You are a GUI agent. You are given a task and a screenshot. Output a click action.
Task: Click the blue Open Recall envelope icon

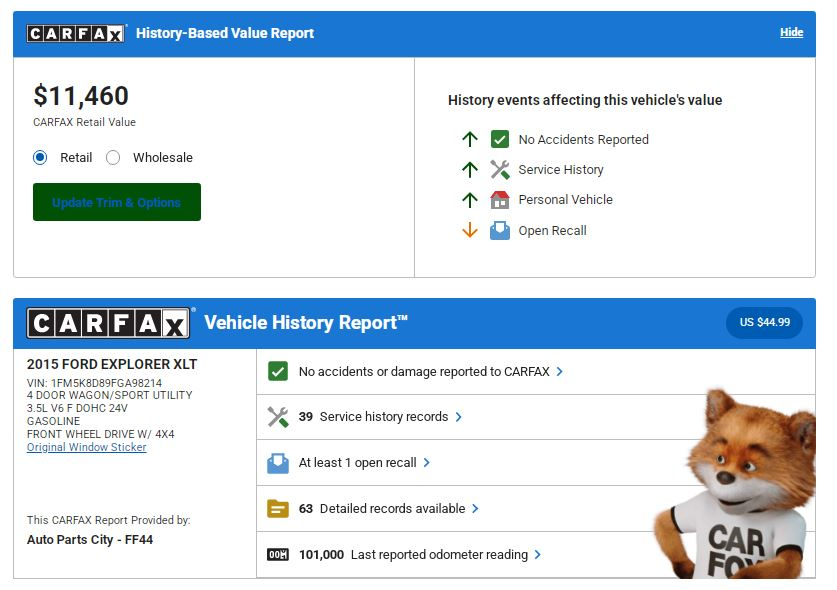[500, 231]
